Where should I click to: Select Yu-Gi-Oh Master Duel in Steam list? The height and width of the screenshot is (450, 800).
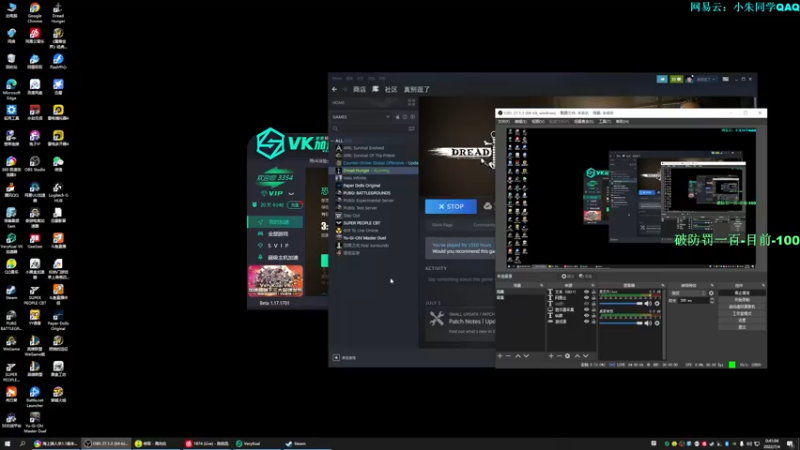pyautogui.click(x=364, y=238)
